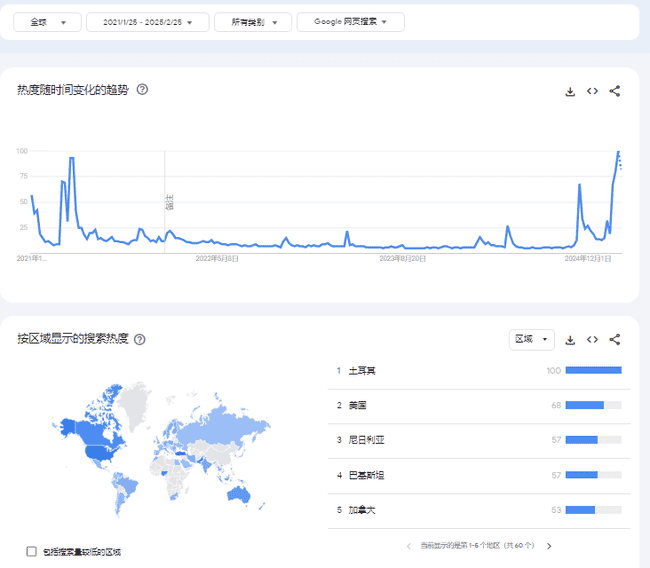Open the 全球 region dropdown
The width and height of the screenshot is (650, 568).
(47, 22)
